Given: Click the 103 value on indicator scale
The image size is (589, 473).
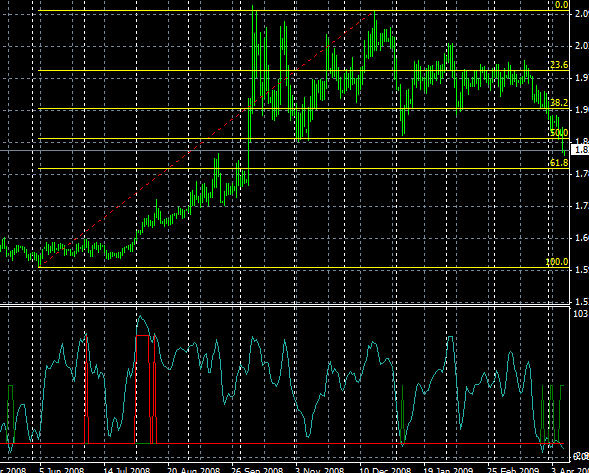Looking at the screenshot, I should [x=580, y=313].
